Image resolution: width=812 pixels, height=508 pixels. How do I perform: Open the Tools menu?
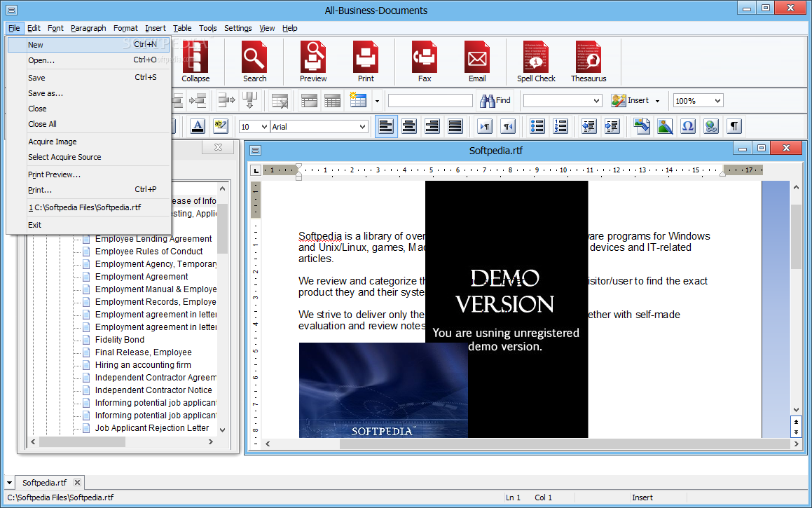point(207,28)
